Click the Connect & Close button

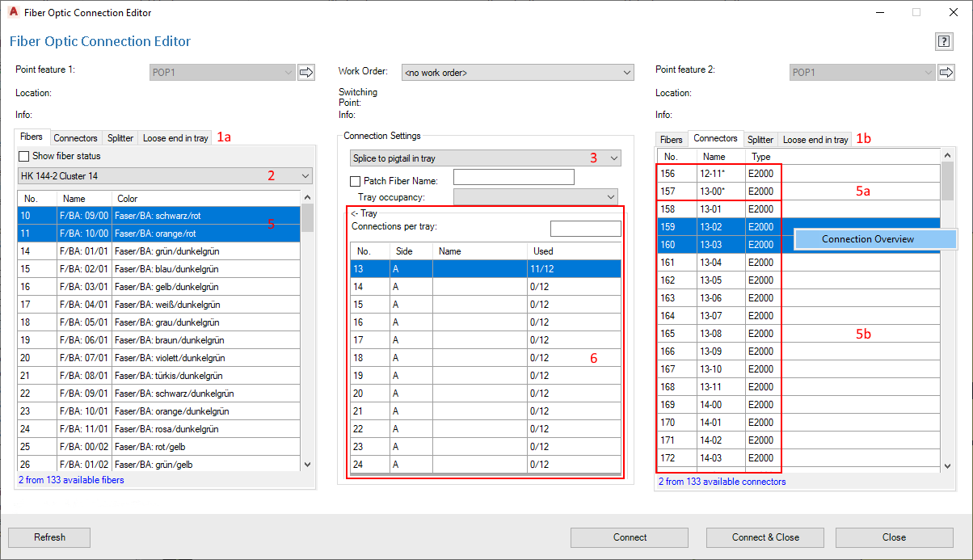pos(765,537)
